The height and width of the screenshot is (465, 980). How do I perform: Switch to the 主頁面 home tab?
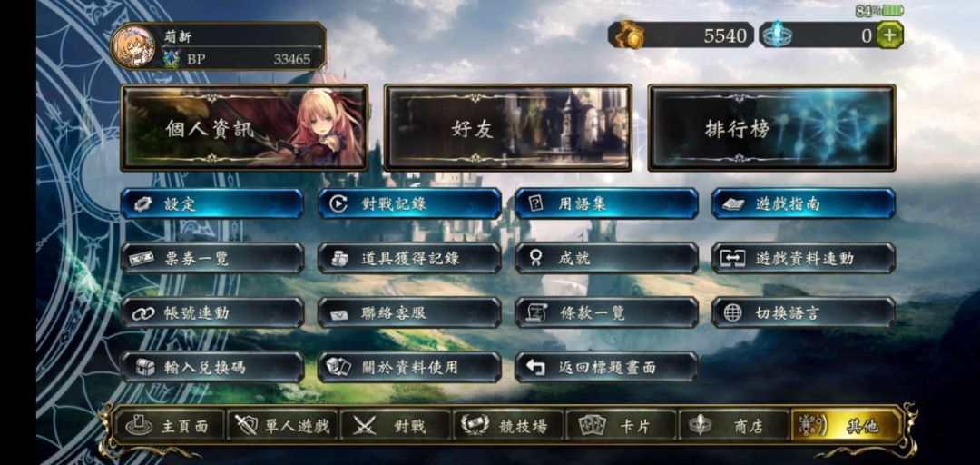point(169,426)
